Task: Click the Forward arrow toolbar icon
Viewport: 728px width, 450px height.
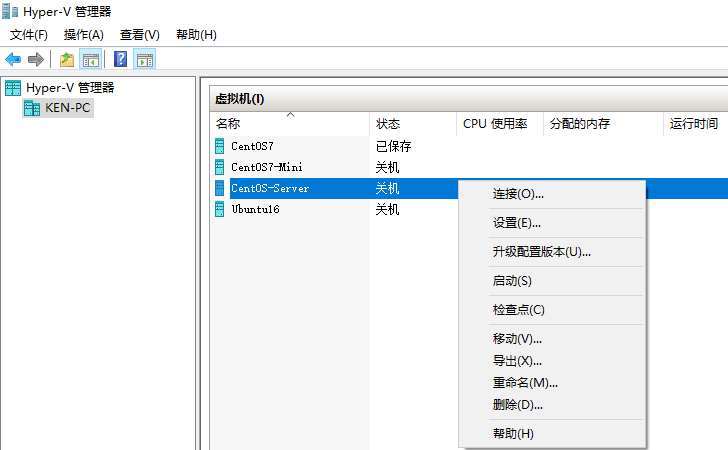Action: (x=36, y=59)
